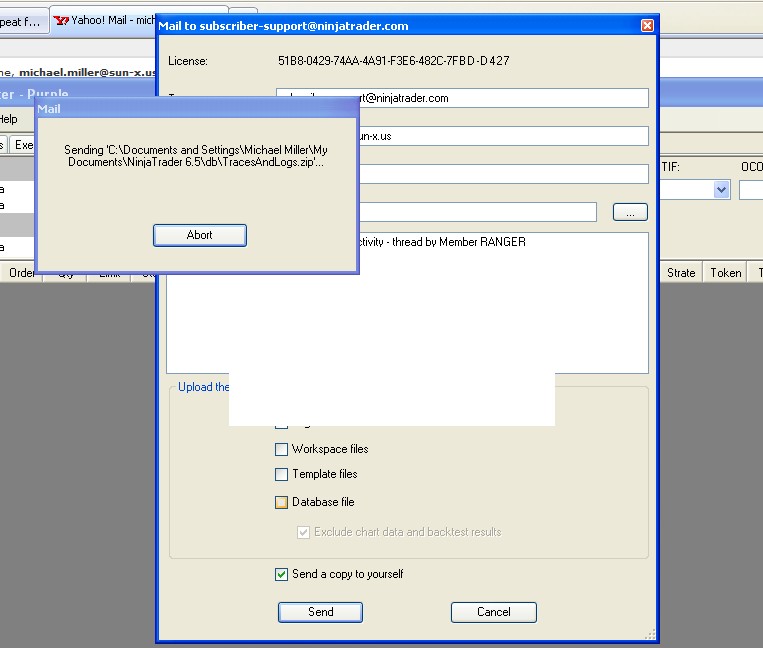Uncheck Send a copy to yourself
The image size is (763, 648).
[281, 575]
